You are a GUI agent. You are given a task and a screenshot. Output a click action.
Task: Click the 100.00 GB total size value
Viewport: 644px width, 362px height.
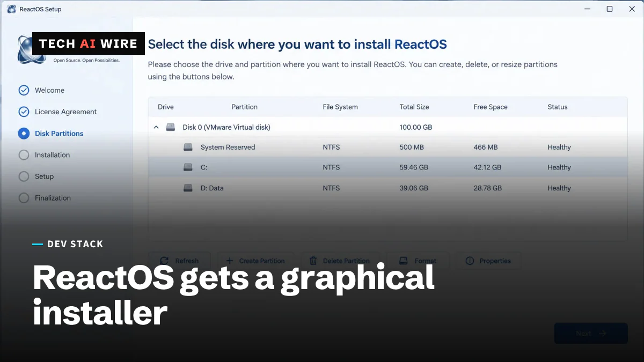pos(416,128)
